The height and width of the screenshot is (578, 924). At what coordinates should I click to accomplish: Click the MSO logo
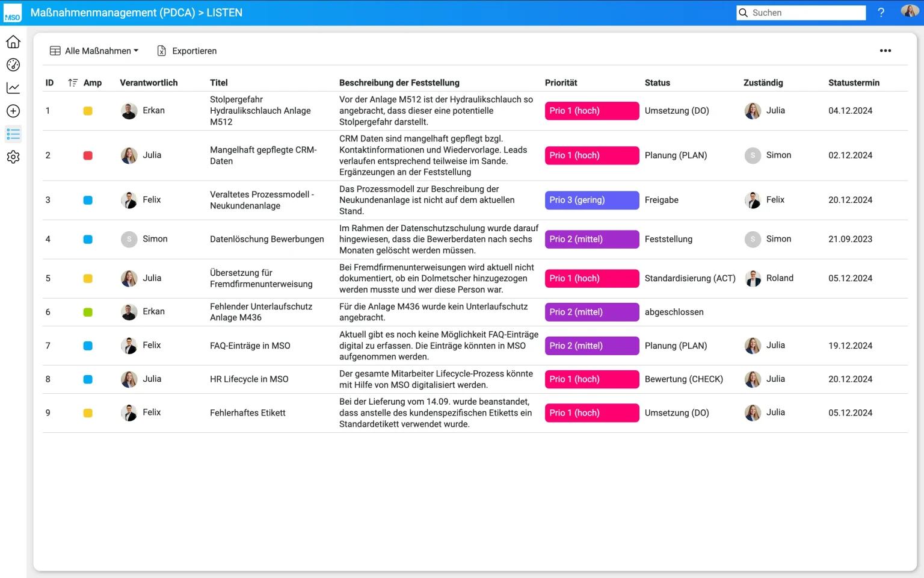(12, 13)
